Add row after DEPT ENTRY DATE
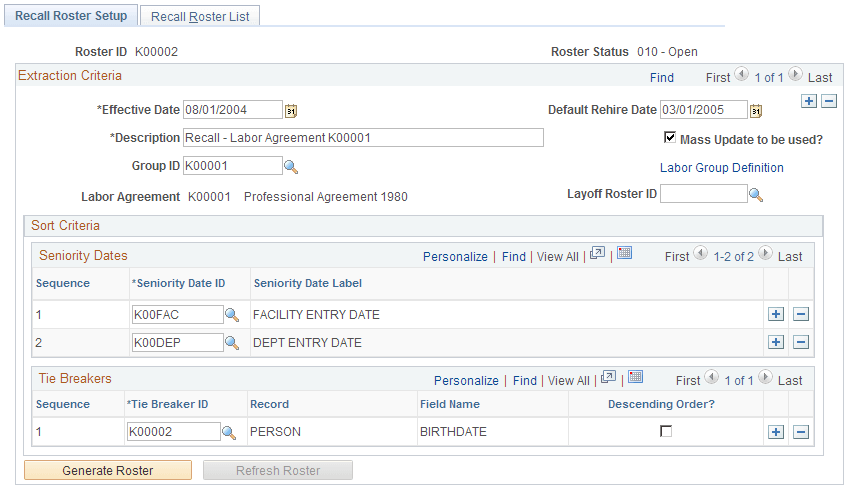The height and width of the screenshot is (490, 851). (776, 342)
